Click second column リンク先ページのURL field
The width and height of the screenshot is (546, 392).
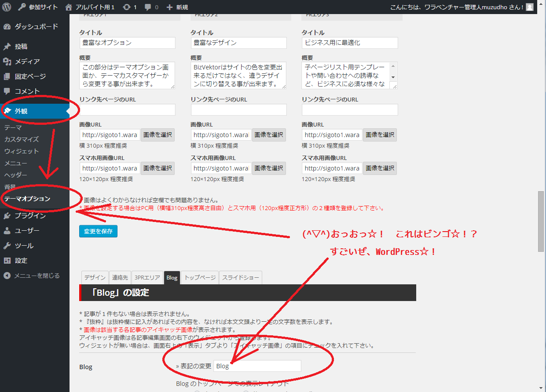pos(239,109)
